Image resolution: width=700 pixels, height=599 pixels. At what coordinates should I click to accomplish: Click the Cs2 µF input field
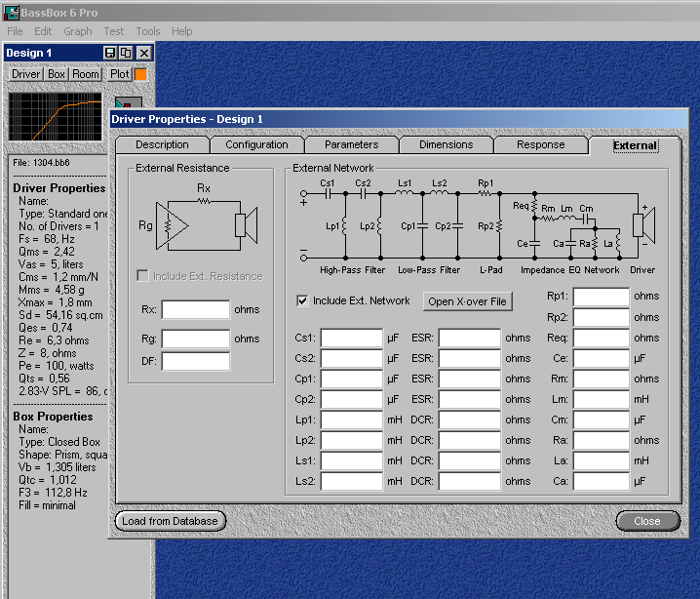click(x=352, y=359)
